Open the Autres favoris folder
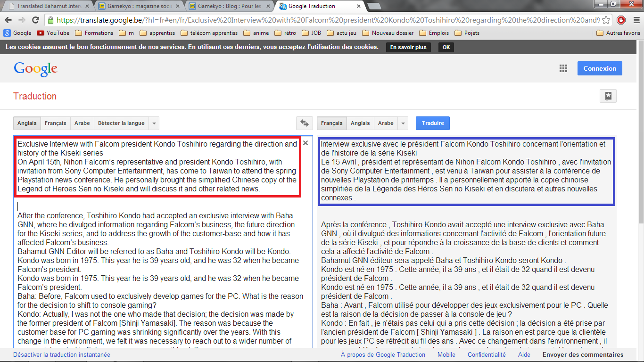This screenshot has height=362, width=644. [x=618, y=33]
